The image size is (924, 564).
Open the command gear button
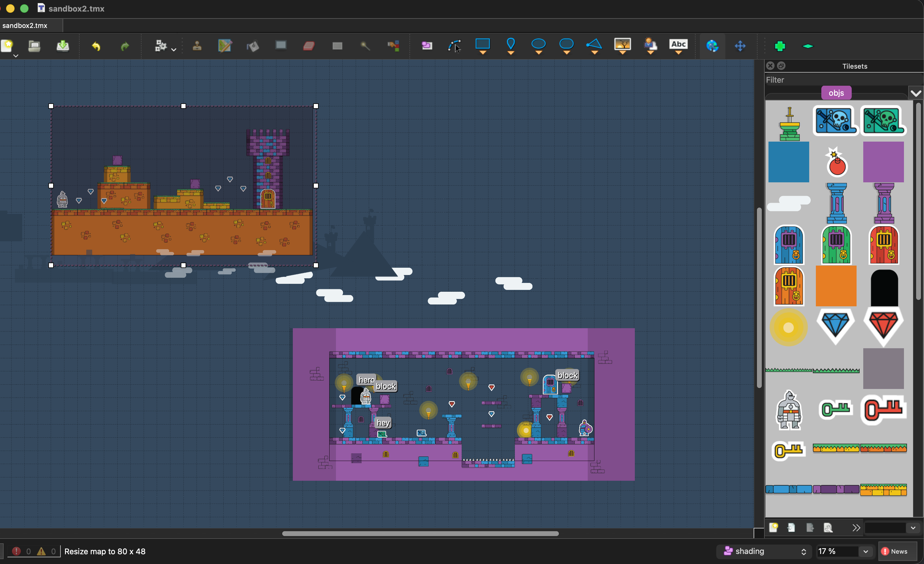(160, 46)
